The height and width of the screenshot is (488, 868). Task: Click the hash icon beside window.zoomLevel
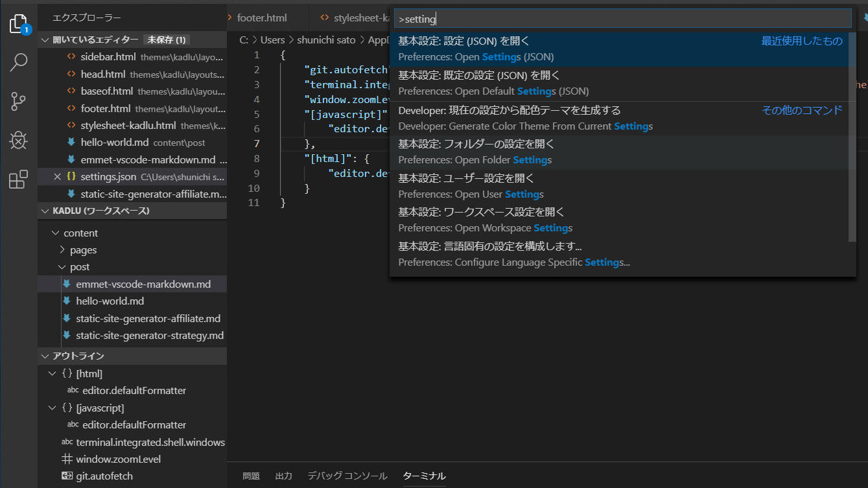[67, 459]
